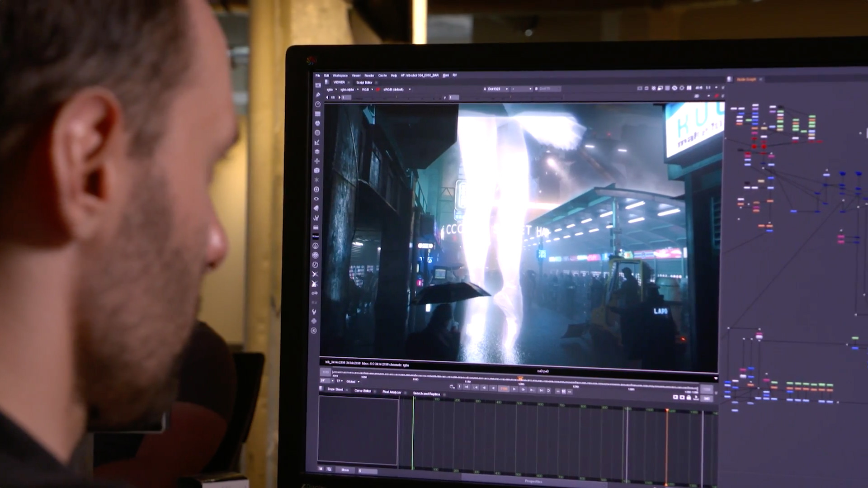868x488 pixels.
Task: Click the download arrow icon below timeline
Action: coord(696,397)
